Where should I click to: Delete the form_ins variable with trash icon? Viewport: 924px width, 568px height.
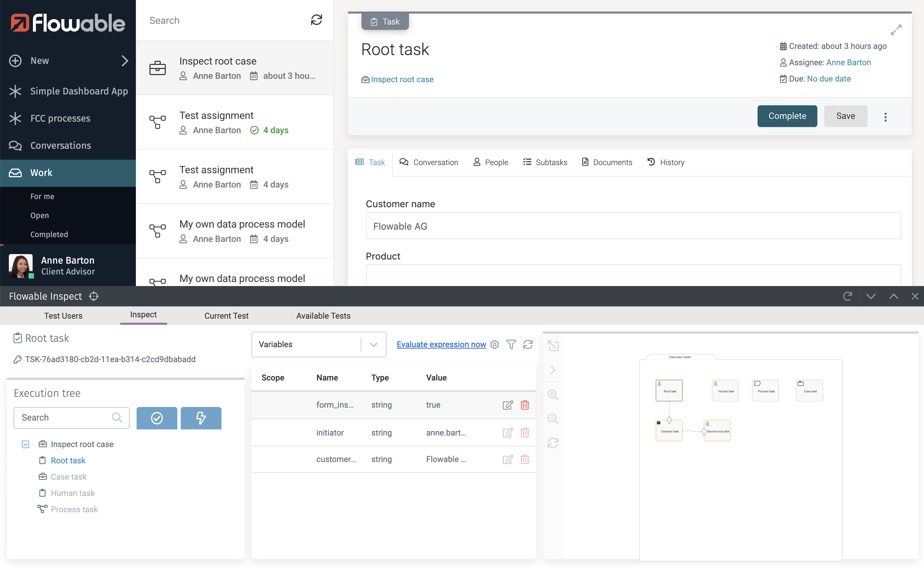point(525,405)
